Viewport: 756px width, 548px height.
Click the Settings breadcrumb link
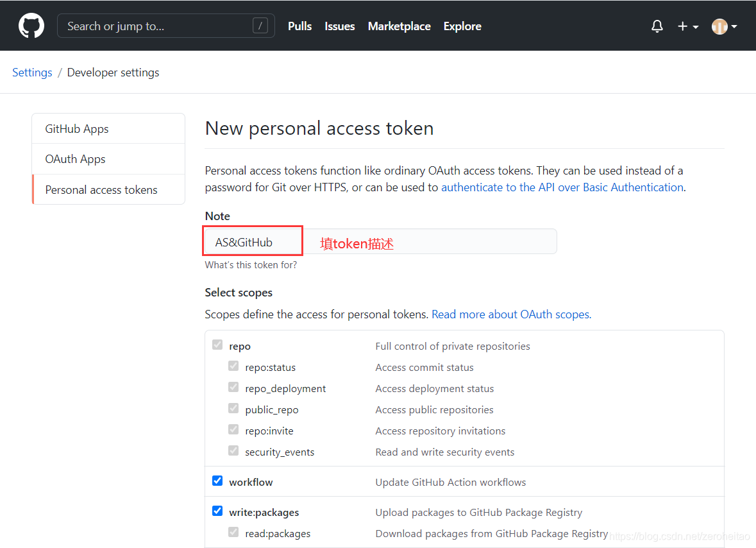click(x=31, y=72)
